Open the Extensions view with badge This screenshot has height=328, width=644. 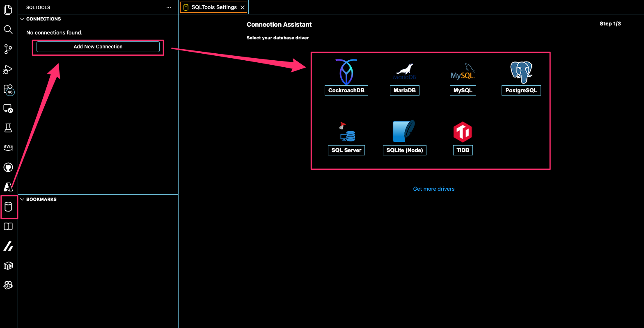[8, 89]
